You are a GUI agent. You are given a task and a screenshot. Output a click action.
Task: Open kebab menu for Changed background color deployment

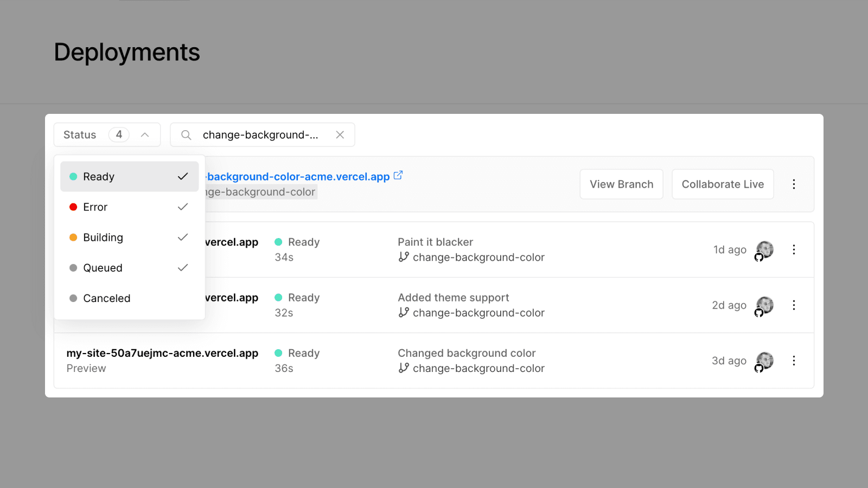point(794,361)
